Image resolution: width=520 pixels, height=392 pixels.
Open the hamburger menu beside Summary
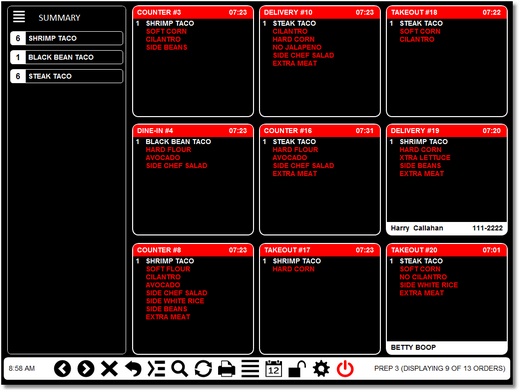click(x=19, y=16)
